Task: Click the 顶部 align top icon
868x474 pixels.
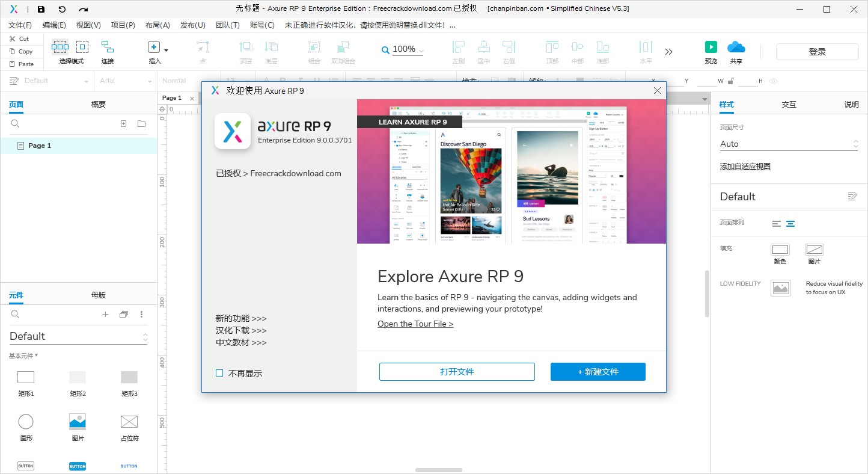Action: pos(552,47)
